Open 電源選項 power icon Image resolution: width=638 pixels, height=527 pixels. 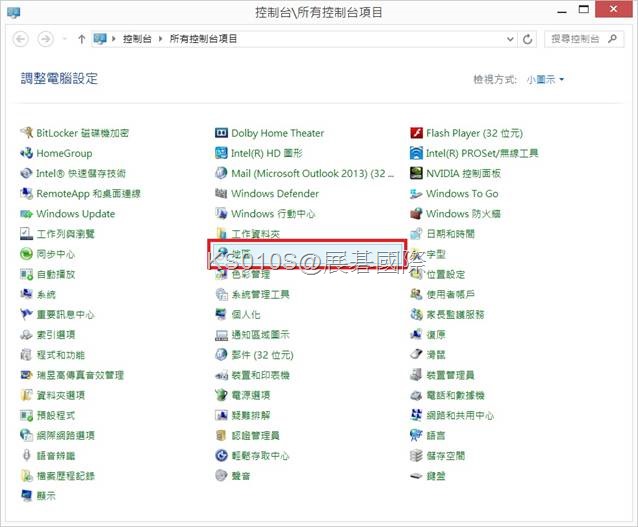[x=221, y=395]
